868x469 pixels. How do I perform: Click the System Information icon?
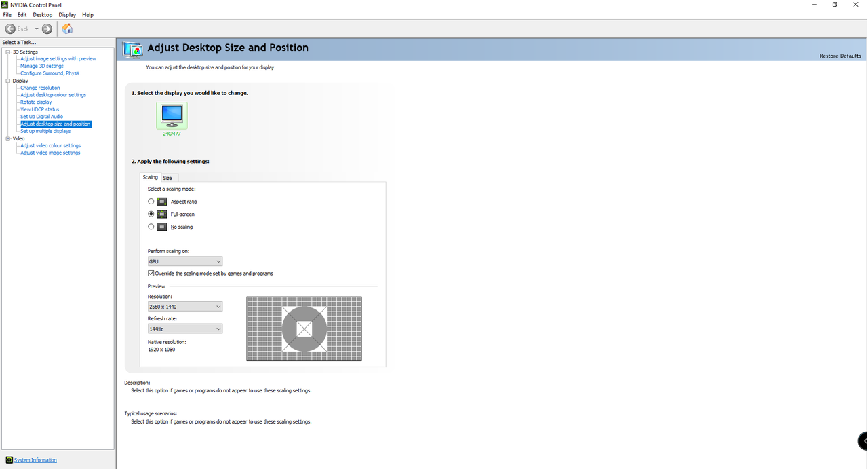click(x=9, y=459)
